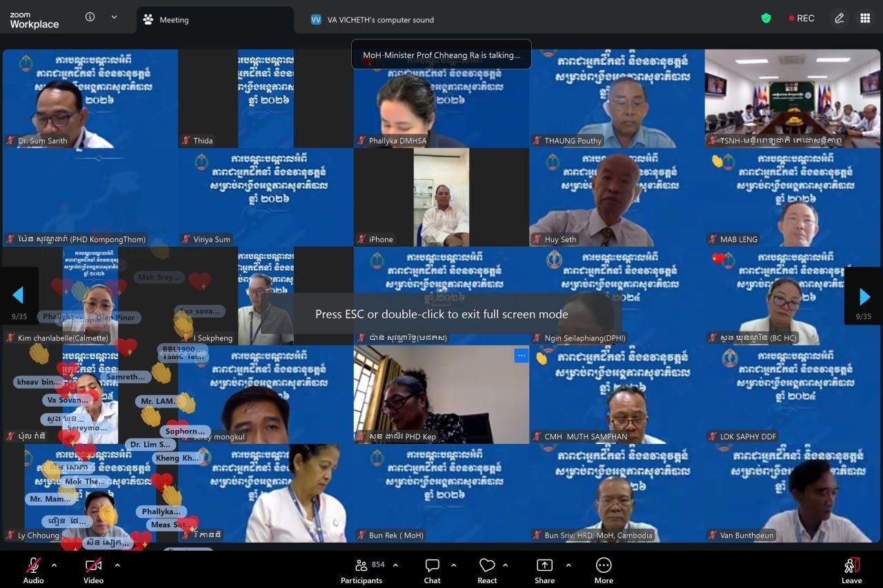Go to previous gallery page arrow
This screenshot has width=883, height=588.
click(x=19, y=296)
